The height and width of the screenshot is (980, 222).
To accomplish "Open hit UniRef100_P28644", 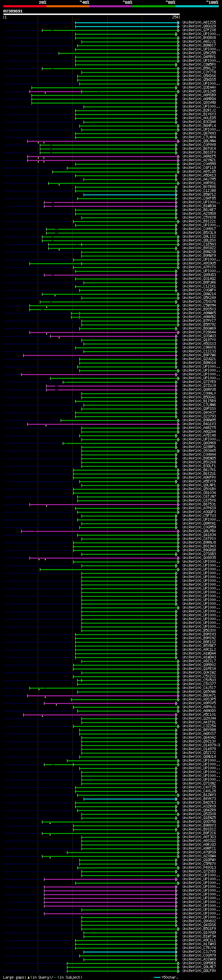I will click(x=199, y=332).
